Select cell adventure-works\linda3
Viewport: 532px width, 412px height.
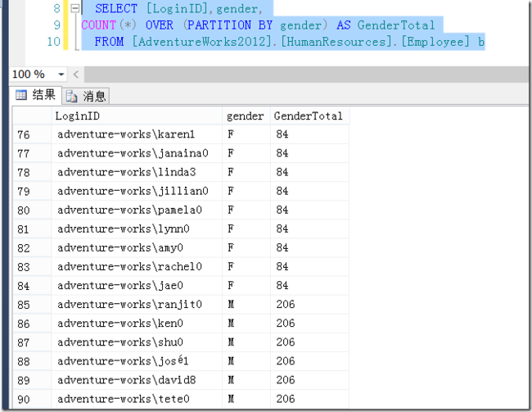coord(137,173)
